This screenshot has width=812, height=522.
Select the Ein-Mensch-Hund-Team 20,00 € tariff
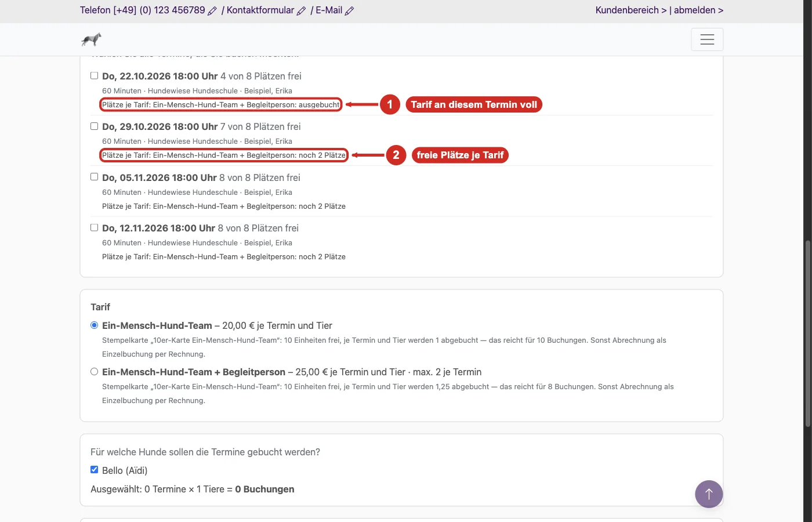coord(94,325)
